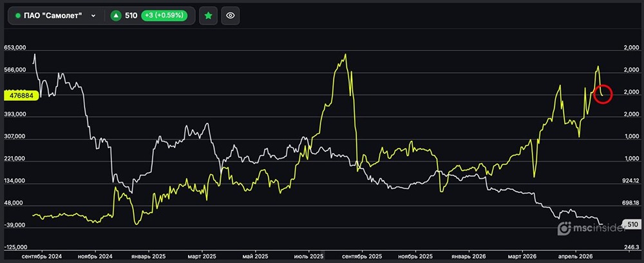Click the ноябрь 2024 date label

[95, 256]
